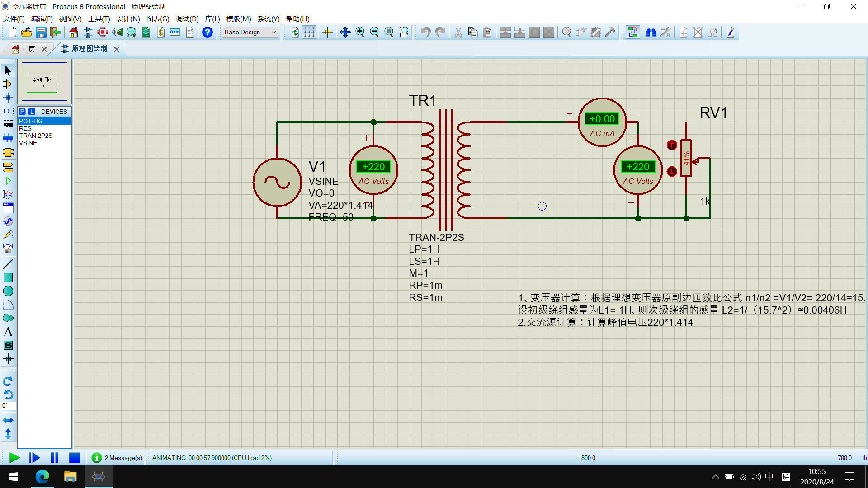
Task: Switch to the 主页 home tab
Action: 28,49
